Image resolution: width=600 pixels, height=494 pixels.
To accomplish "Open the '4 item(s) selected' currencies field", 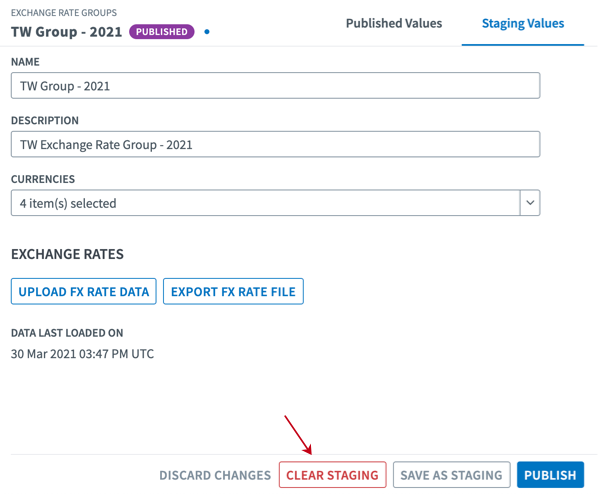I will (265, 203).
